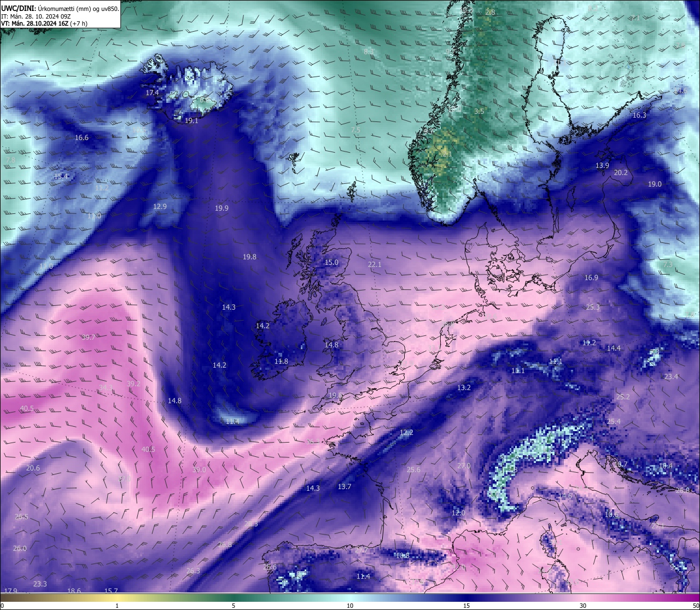This screenshot has width=700, height=610.
Task: Click the 3.5 value over Norway
Action: (479, 112)
